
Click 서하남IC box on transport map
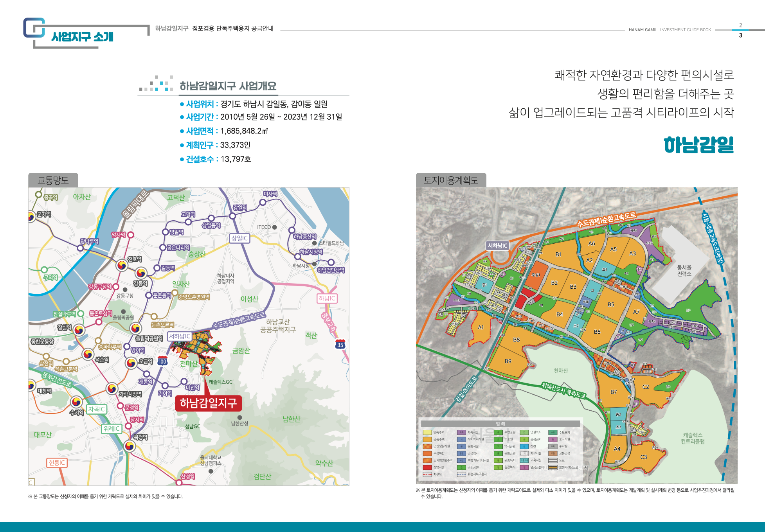[x=180, y=336]
